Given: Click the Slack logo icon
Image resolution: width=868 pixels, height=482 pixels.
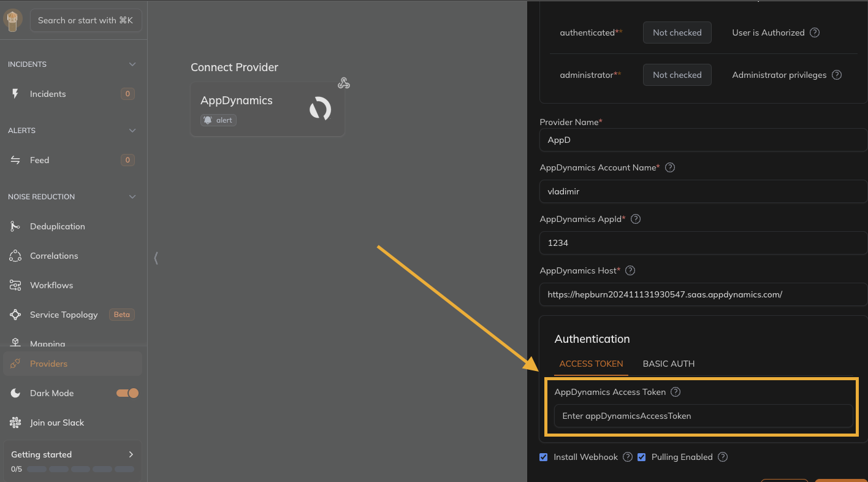Looking at the screenshot, I should click(x=15, y=423).
